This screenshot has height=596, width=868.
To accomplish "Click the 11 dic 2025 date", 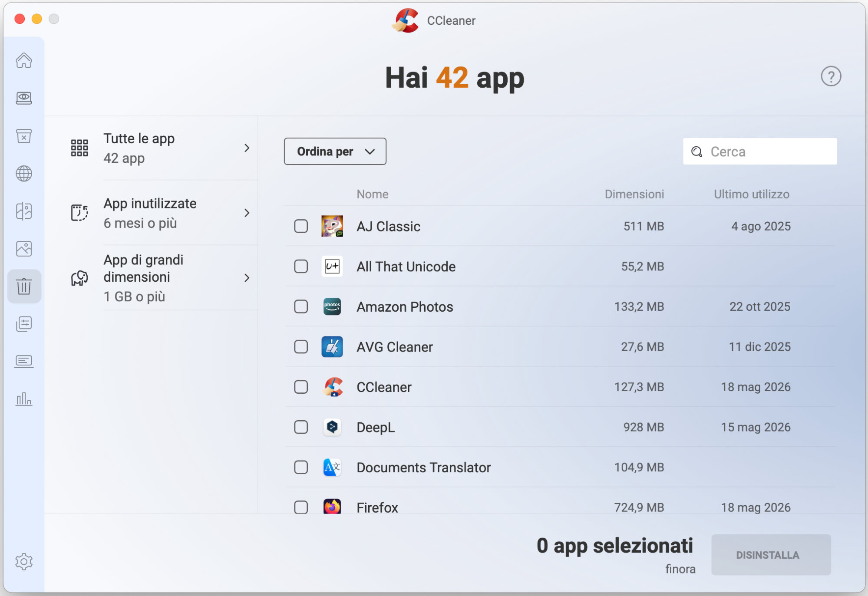I will tap(759, 347).
